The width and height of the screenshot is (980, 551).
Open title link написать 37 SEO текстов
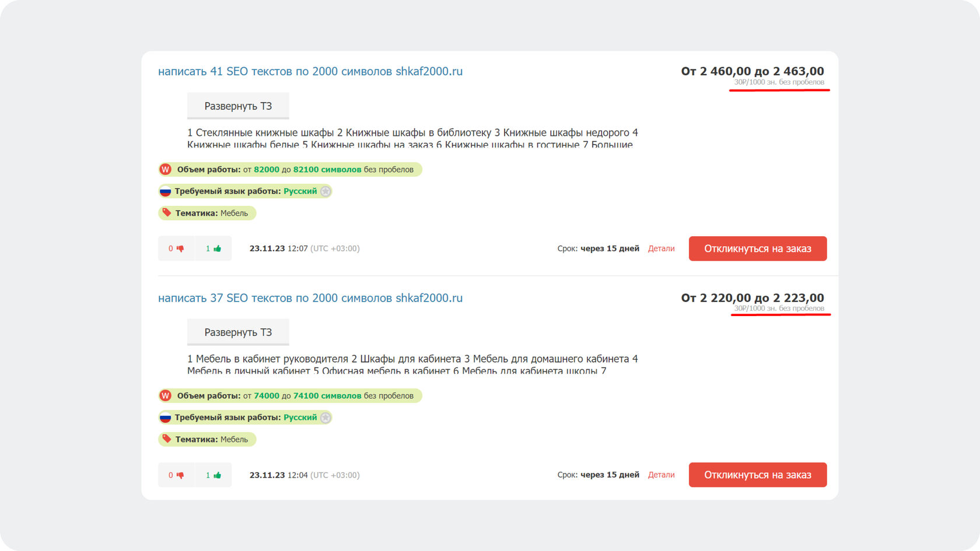[310, 298]
